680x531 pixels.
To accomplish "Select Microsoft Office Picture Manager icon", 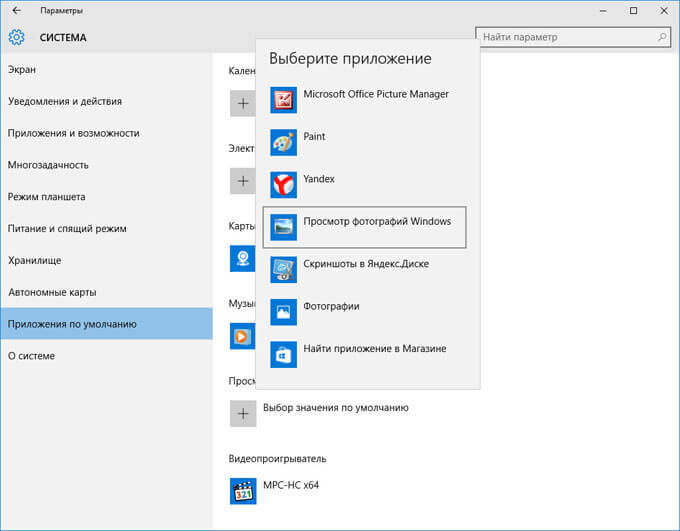I will pos(283,100).
